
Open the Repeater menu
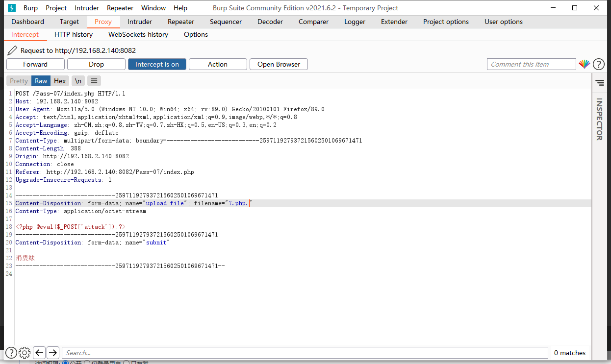[x=120, y=8]
